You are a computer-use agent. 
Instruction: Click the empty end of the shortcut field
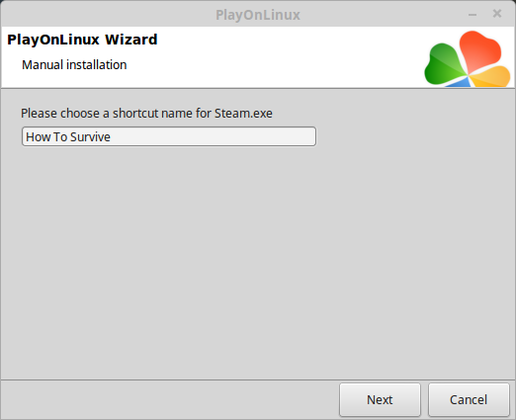[x=215, y=136]
